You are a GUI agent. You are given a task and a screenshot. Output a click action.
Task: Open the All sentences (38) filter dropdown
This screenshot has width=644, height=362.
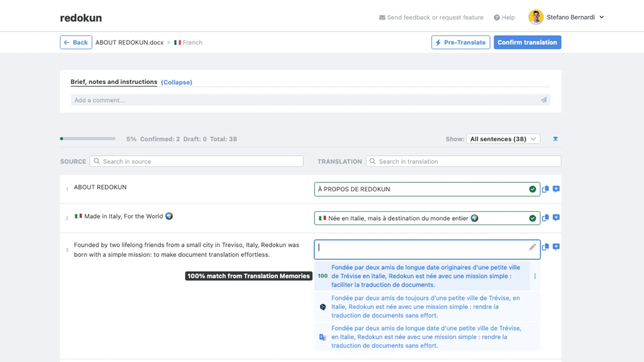[503, 139]
